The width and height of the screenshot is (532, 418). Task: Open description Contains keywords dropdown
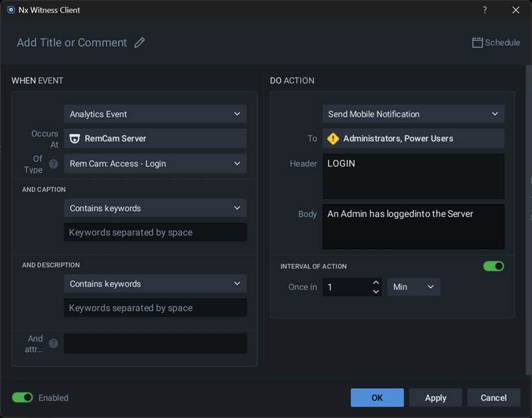click(x=155, y=284)
